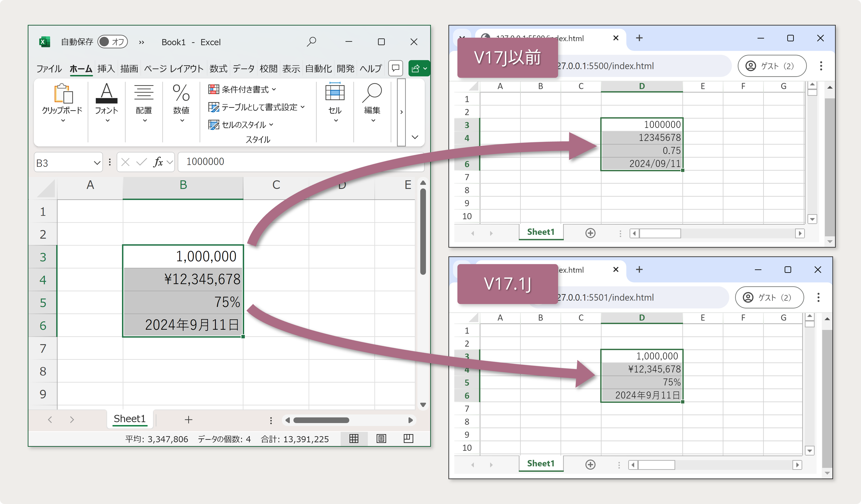Click the formula bar confirm check icon
Screen dimensions: 861x504
(141, 162)
